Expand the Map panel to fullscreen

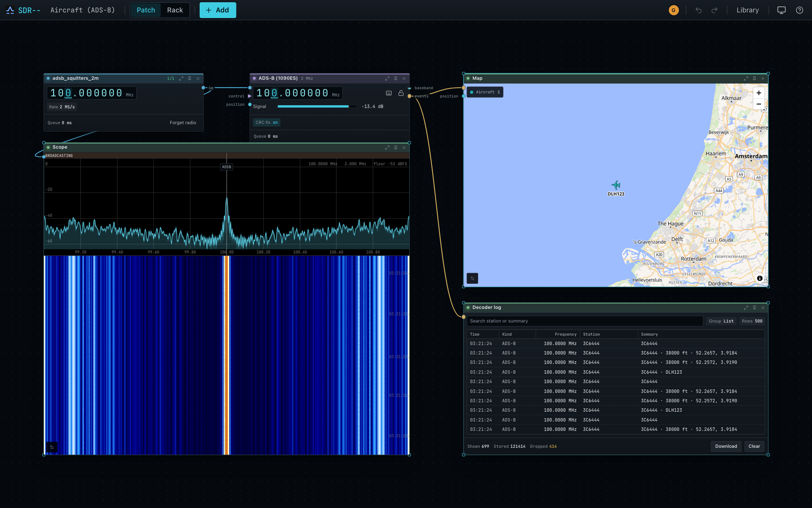click(x=746, y=78)
